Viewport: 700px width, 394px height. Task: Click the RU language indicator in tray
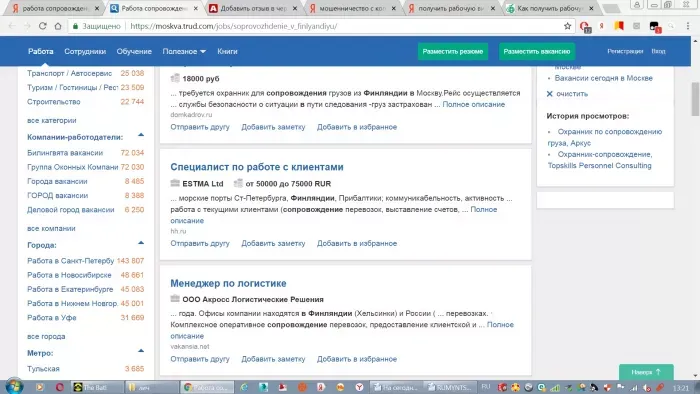(x=486, y=387)
